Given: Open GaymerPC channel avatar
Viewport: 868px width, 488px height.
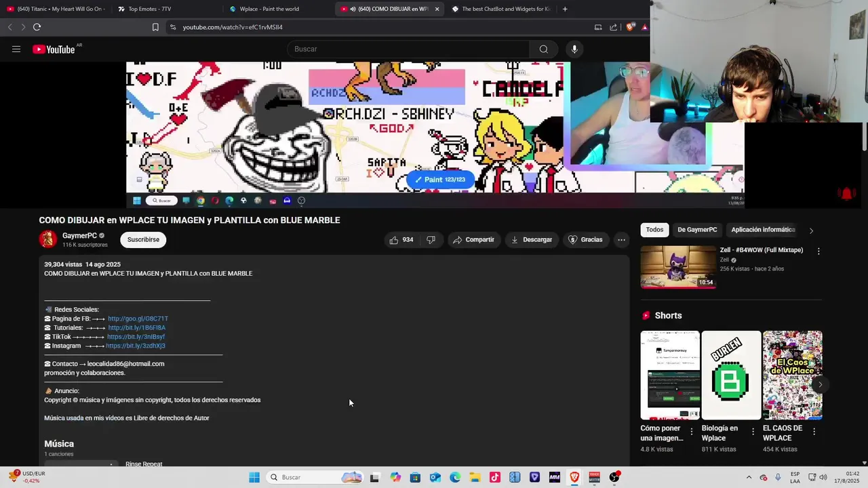Looking at the screenshot, I should (47, 239).
